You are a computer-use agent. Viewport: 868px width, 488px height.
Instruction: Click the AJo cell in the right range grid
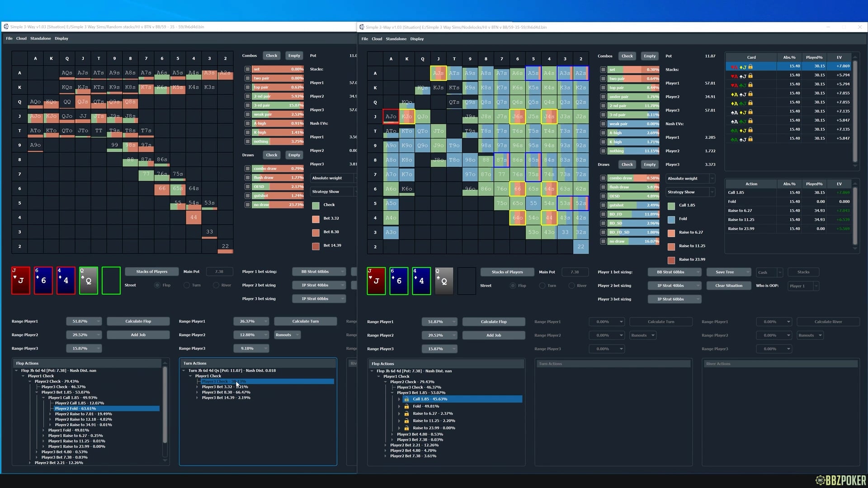click(391, 117)
